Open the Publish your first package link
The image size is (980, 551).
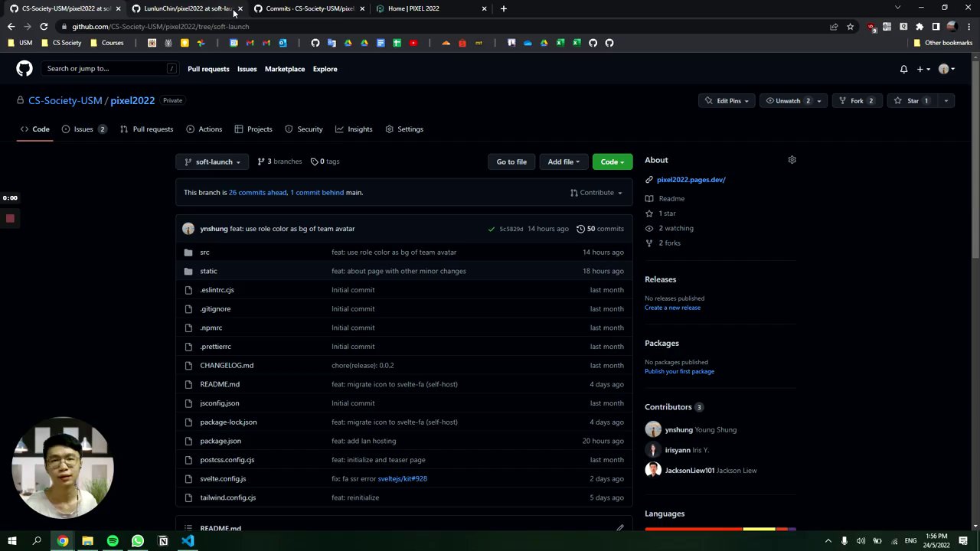(679, 371)
